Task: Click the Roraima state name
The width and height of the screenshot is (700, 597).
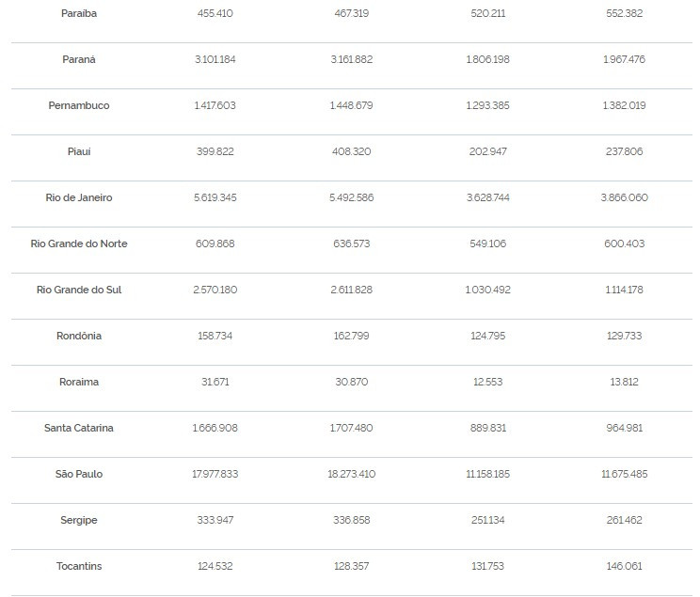Action: coord(79,382)
